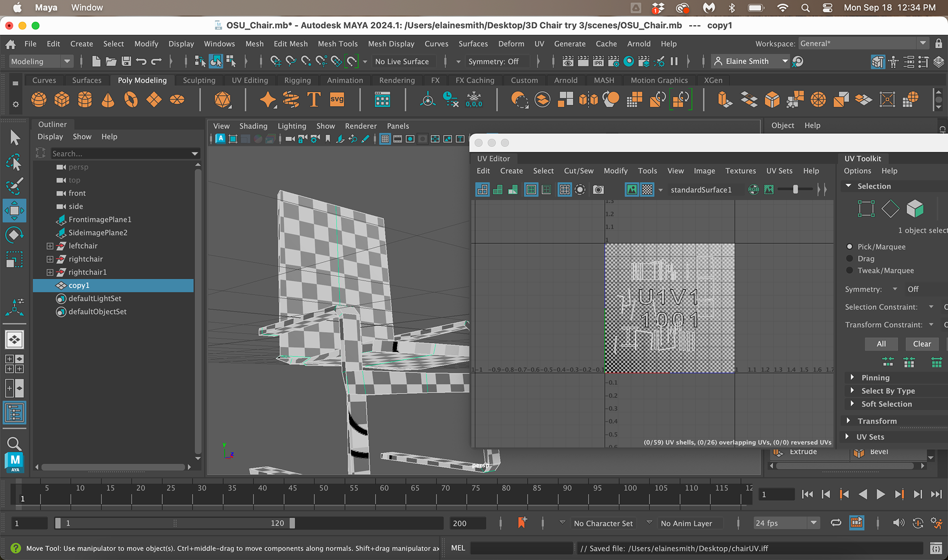Expand the Soft Selection section
Screen dimensions: 948x560
pos(852,404)
